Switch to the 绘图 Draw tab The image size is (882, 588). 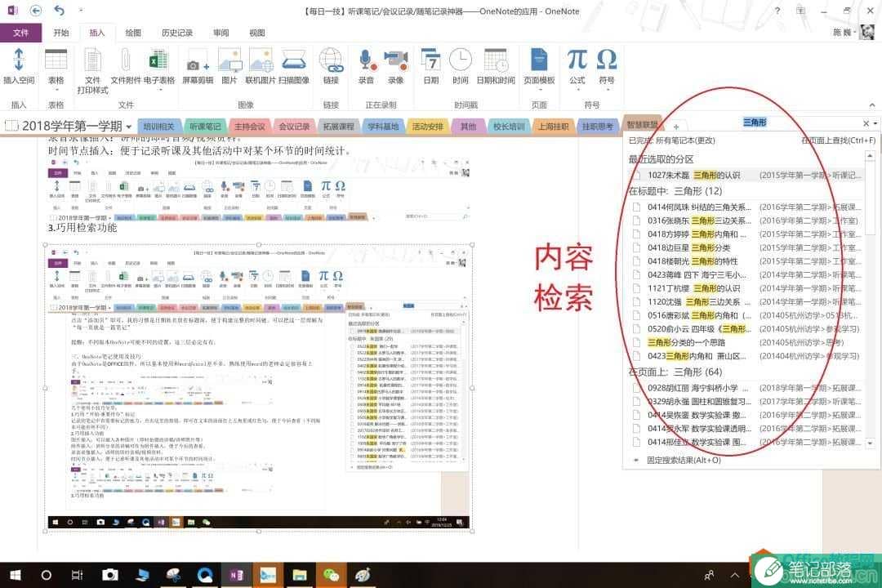[133, 33]
